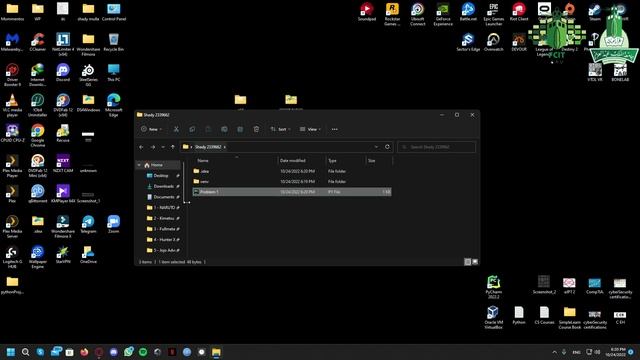Image resolution: width=640 pixels, height=360 pixels.
Task: Select the venv folder row
Action: tap(292, 181)
